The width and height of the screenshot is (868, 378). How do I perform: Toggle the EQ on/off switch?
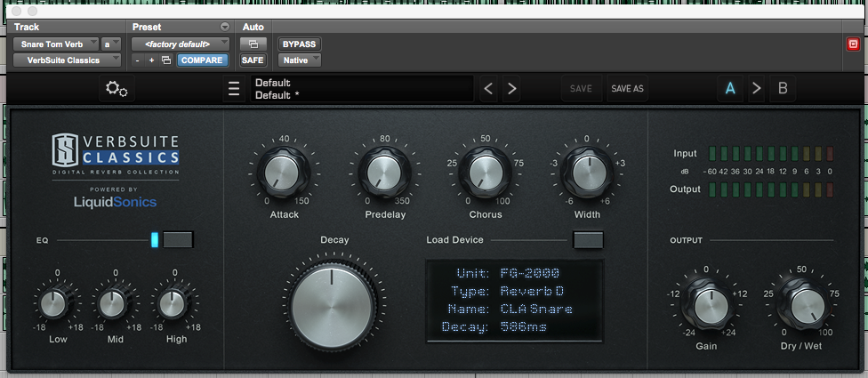tap(178, 239)
